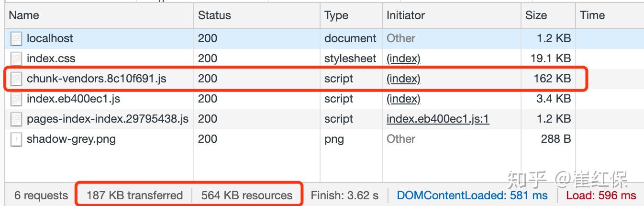Click the index.css file icon
644x206 pixels.
16,59
